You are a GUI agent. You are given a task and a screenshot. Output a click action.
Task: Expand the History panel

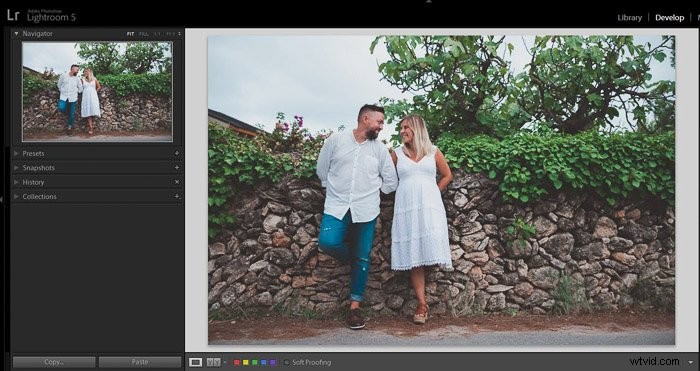click(x=17, y=182)
